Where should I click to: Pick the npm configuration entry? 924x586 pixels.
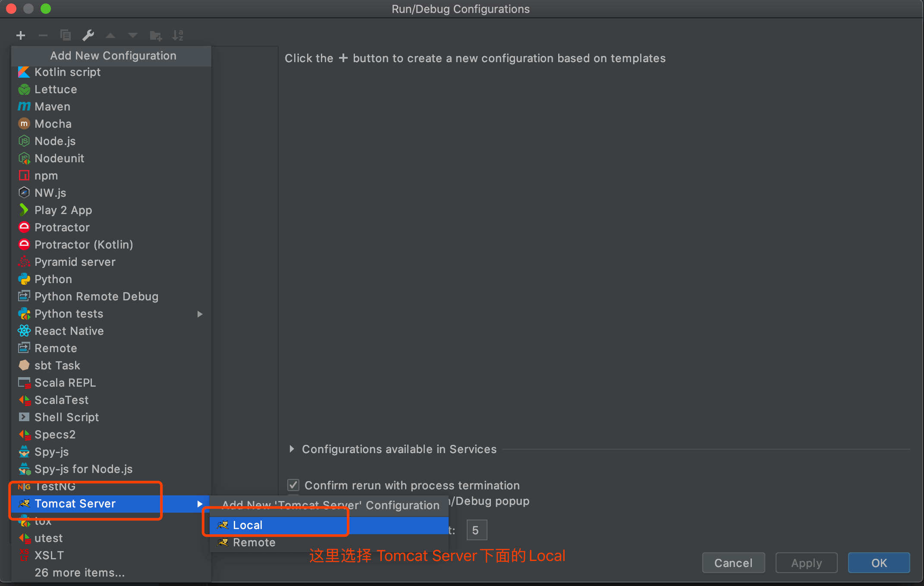46,176
